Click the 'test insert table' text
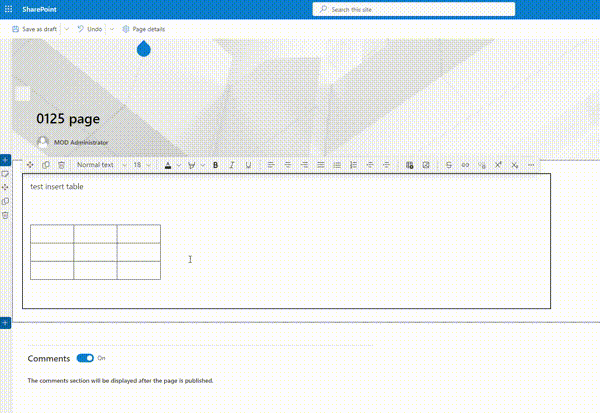 pyautogui.click(x=57, y=186)
